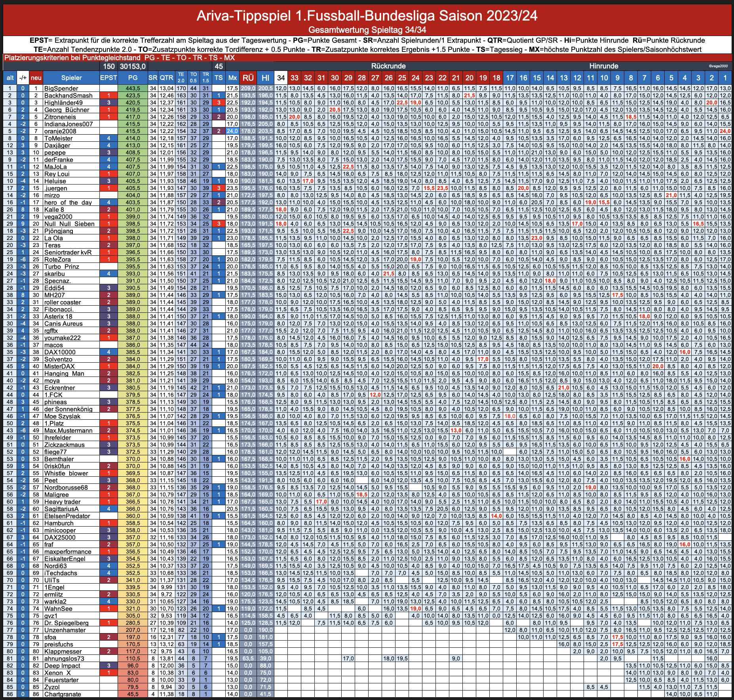
Task: Select player name 'Seniortrader kvR'
Action: coord(68,252)
